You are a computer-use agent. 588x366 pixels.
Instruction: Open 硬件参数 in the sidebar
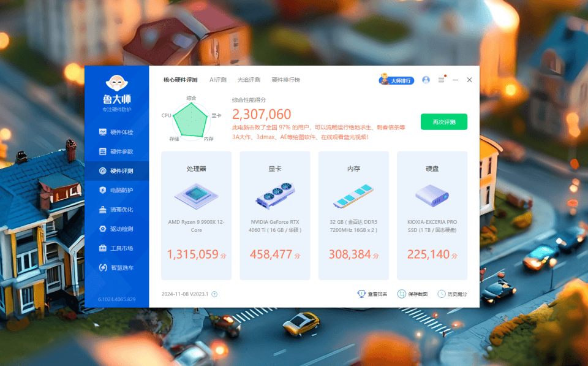tap(116, 151)
